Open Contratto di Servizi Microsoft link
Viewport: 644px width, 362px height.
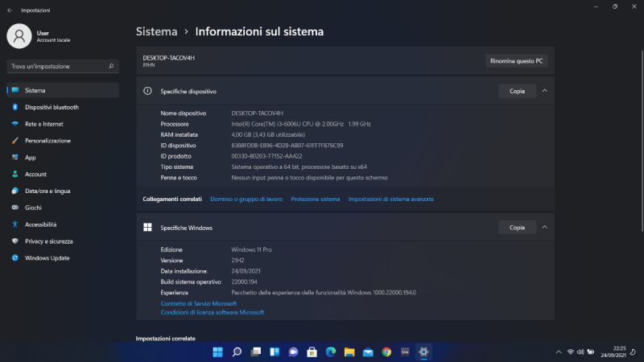(x=199, y=304)
